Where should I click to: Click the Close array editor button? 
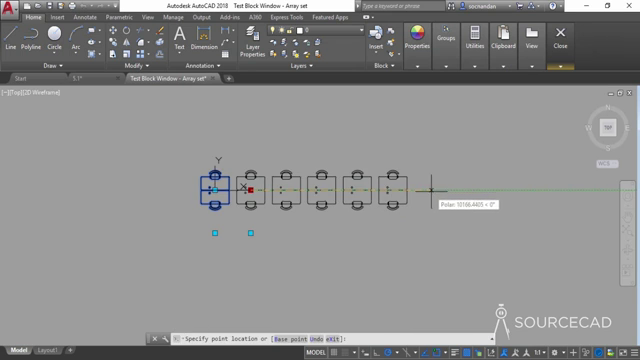point(560,38)
